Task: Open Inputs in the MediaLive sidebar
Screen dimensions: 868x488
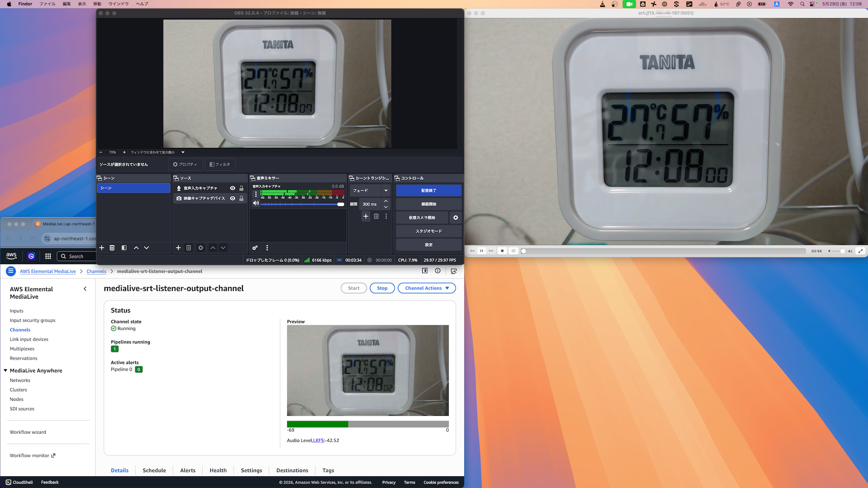Action: [17, 311]
